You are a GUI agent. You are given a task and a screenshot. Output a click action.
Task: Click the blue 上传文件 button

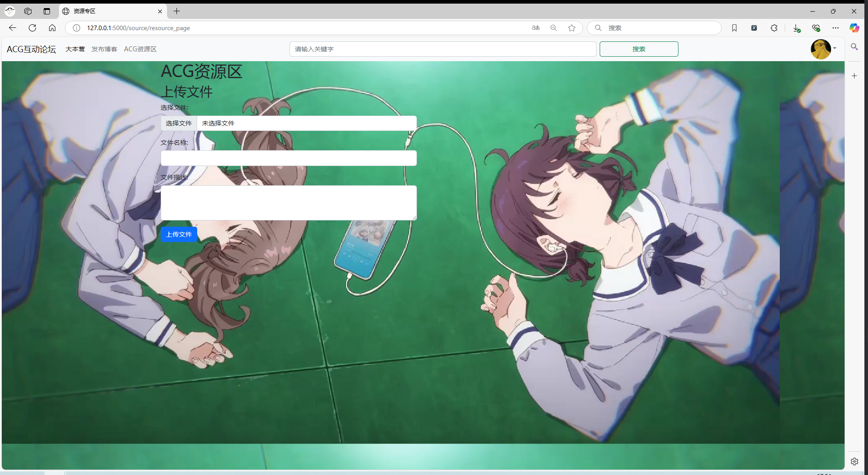tap(179, 234)
